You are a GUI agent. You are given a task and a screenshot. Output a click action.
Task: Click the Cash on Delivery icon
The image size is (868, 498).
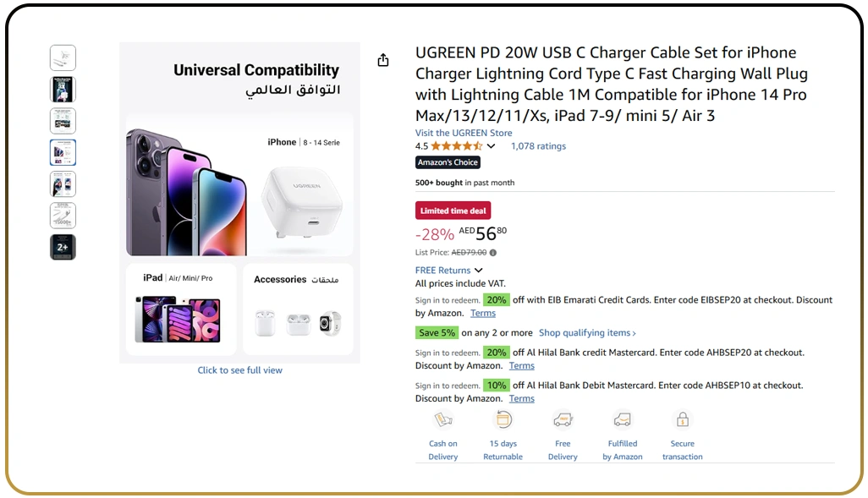tap(443, 419)
